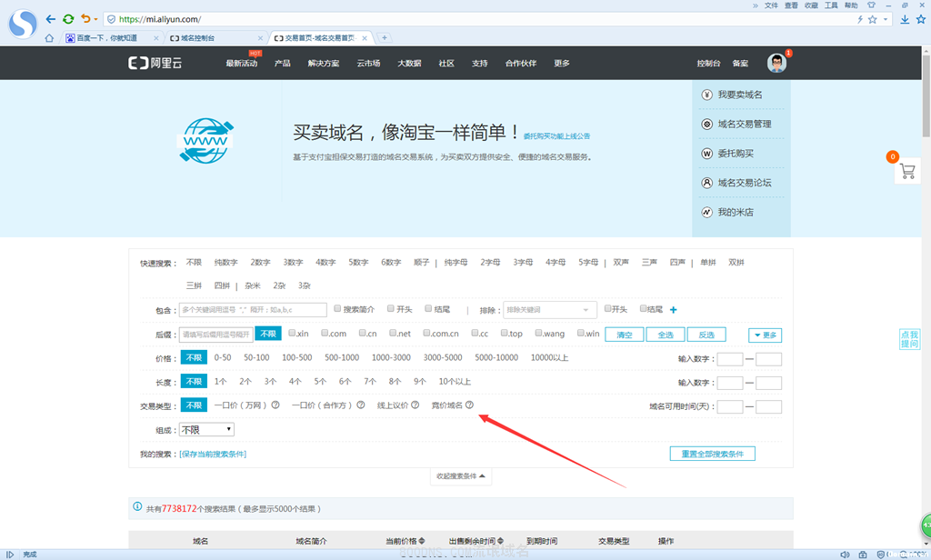Click the yen icon beside 我要卖域名
The width and height of the screenshot is (931, 560).
(706, 95)
